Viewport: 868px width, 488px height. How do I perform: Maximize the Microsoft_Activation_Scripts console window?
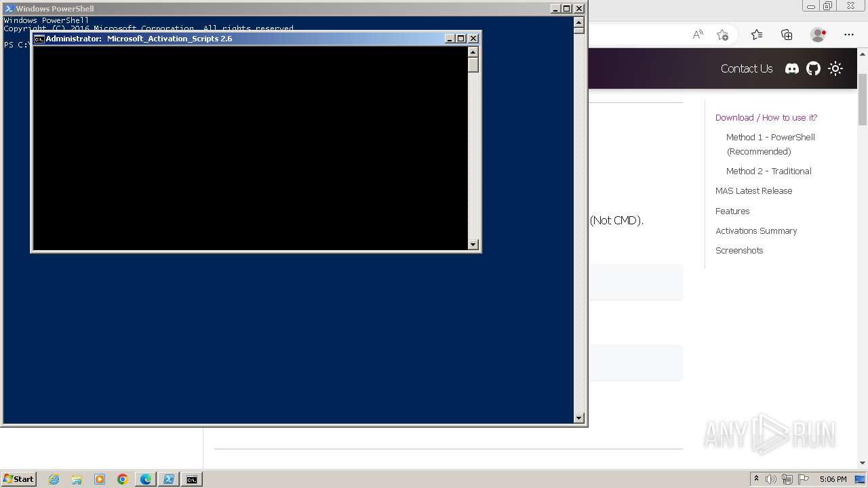(x=461, y=39)
